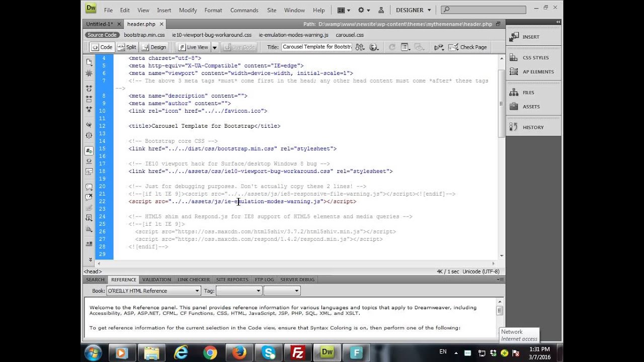The height and width of the screenshot is (362, 644).
Task: Open the HISTORY panel
Action: (533, 127)
